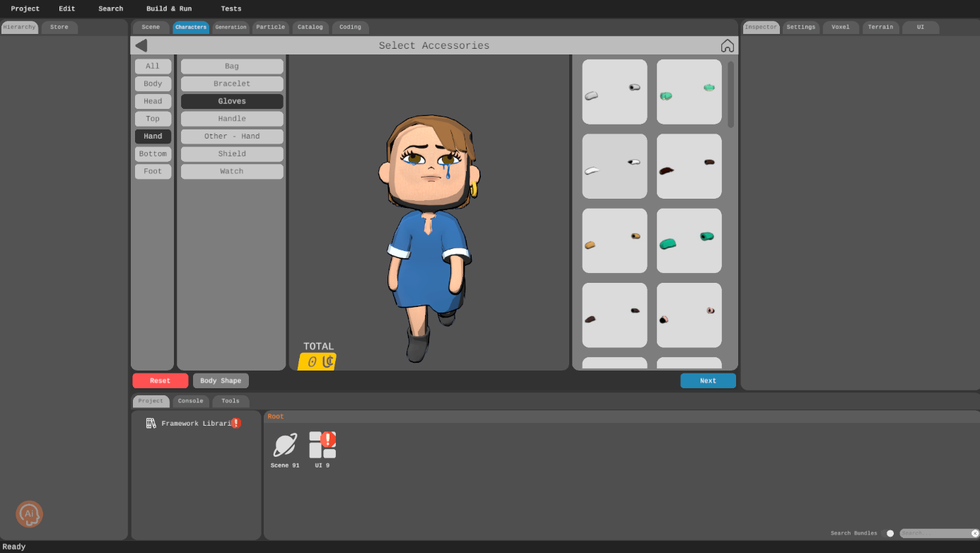This screenshot has width=980, height=553.
Task: Clear search with the X icon
Action: (x=974, y=533)
